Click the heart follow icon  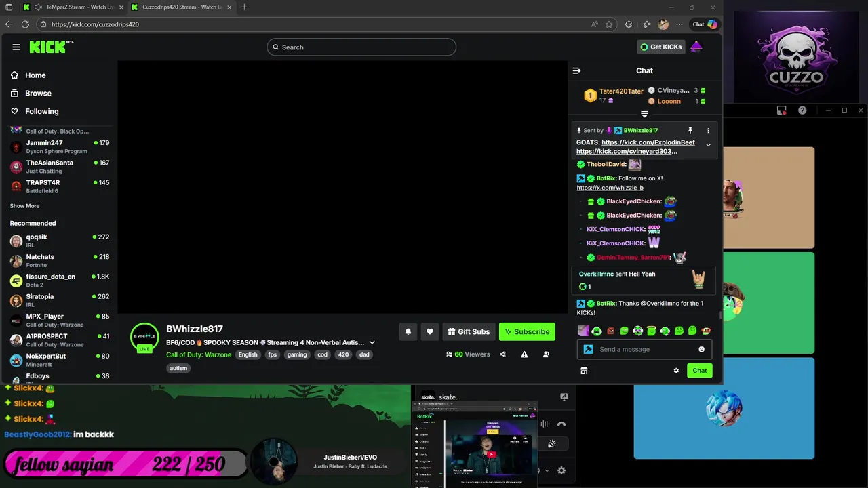430,331
